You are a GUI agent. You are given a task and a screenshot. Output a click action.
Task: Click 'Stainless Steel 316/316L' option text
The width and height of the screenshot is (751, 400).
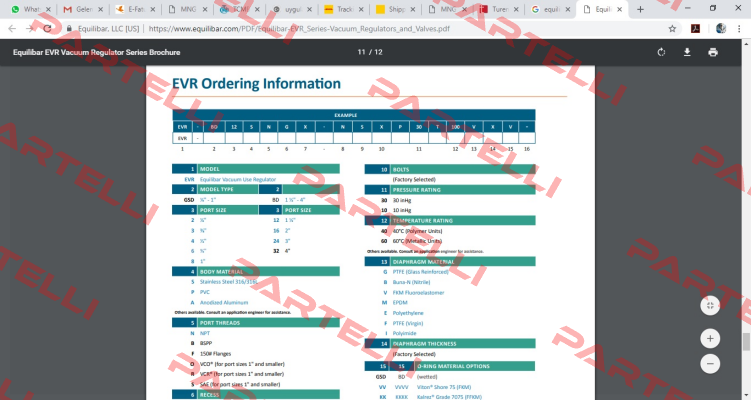pos(228,282)
